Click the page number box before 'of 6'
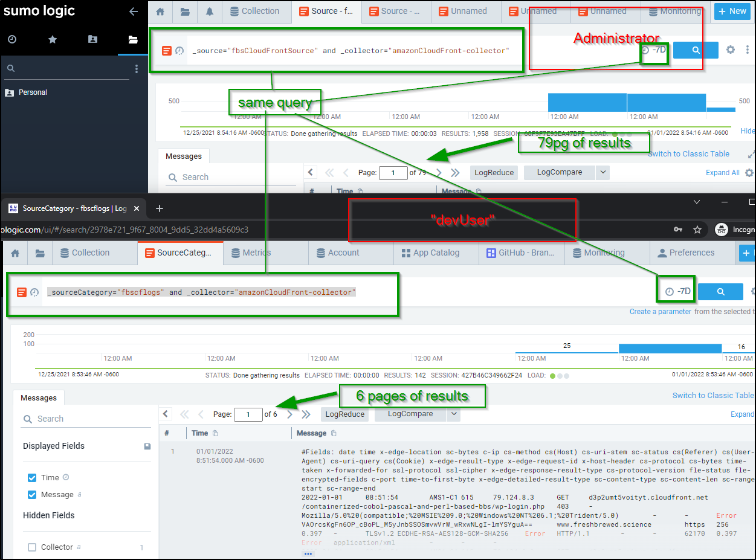Screen dimensions: 756x560 coord(248,414)
